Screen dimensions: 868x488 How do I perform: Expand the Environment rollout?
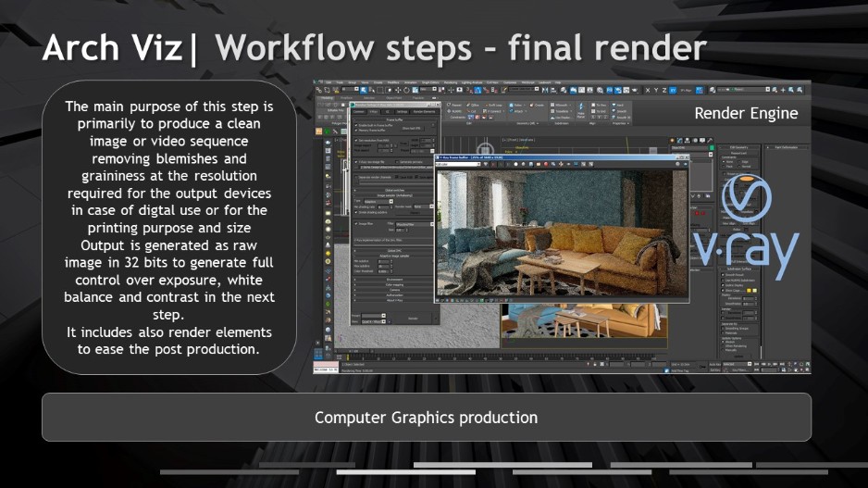click(395, 280)
